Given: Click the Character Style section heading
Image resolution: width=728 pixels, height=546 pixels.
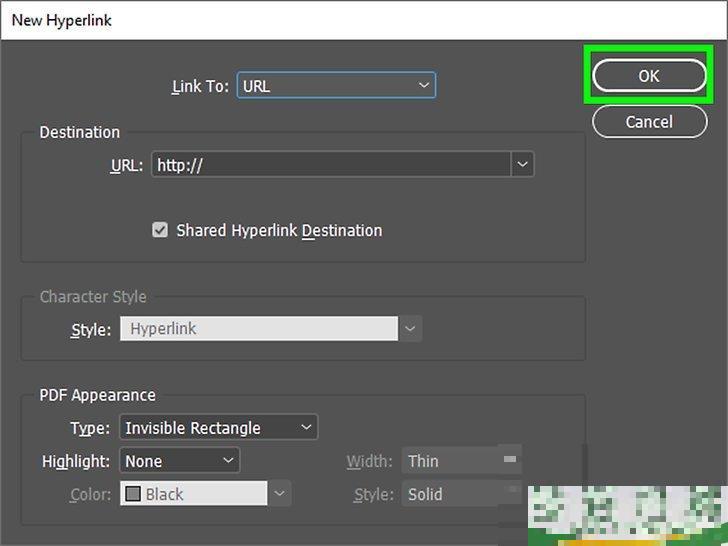Looking at the screenshot, I should 92,297.
